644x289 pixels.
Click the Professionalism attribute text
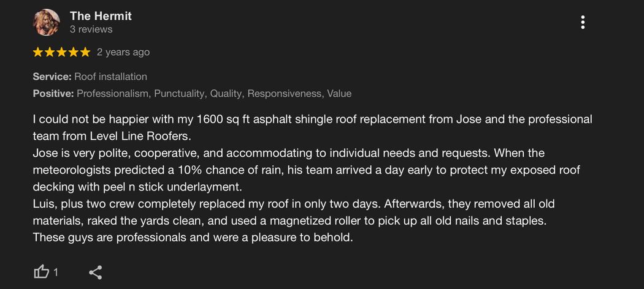click(113, 94)
